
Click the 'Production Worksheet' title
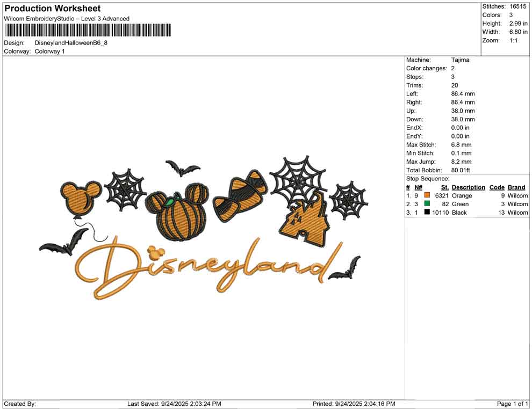[53, 9]
